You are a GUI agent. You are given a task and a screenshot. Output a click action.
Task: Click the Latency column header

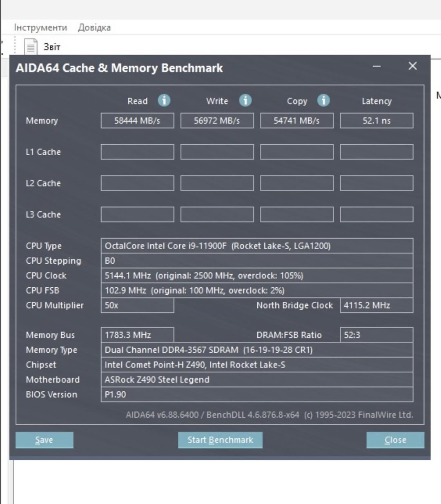pos(376,101)
